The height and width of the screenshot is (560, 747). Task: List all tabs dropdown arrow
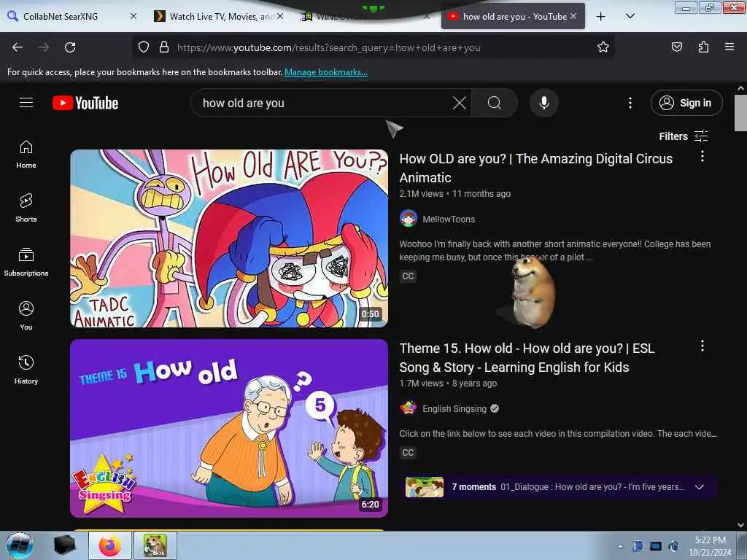pos(630,16)
